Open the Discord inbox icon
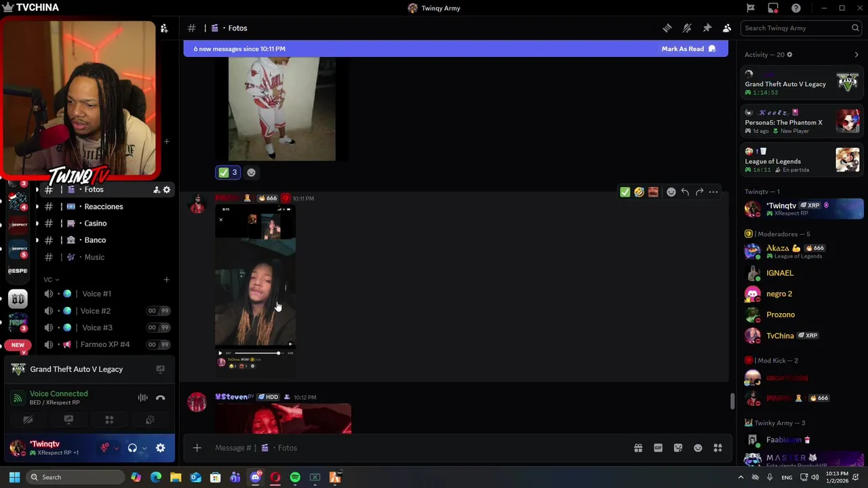868x488 pixels. pos(773,8)
